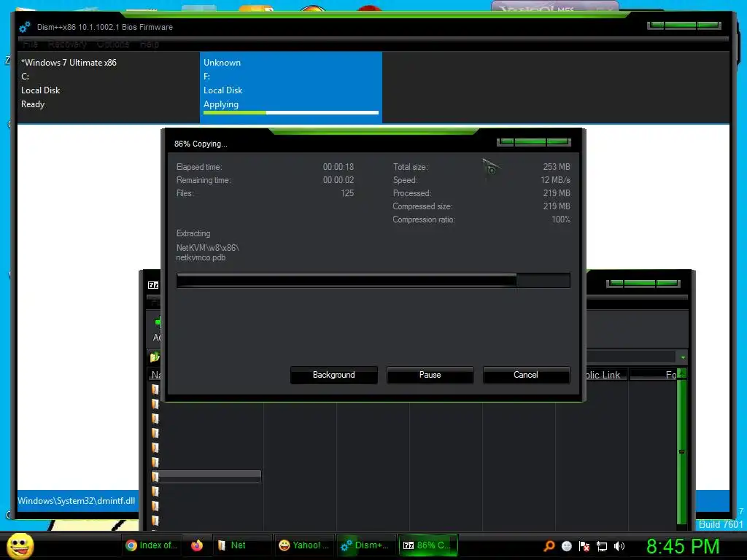
Task: Open Options menu in Dism++
Action: 113,44
